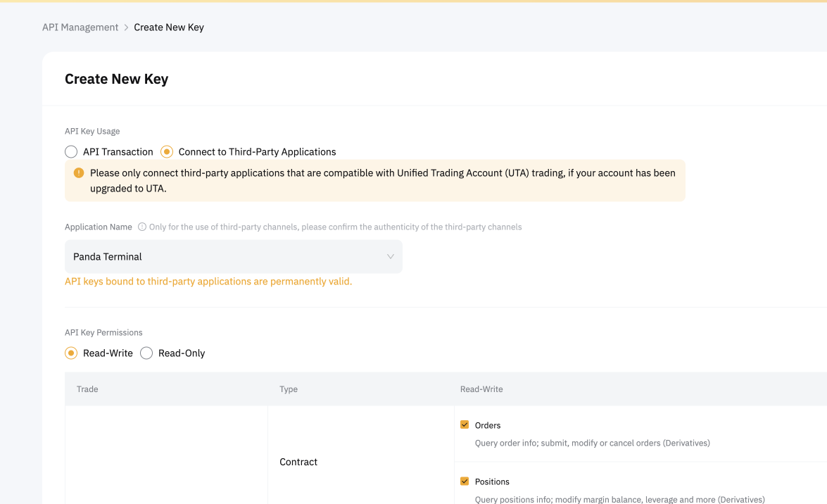Click the Type column header
The height and width of the screenshot is (504, 827).
tap(289, 389)
